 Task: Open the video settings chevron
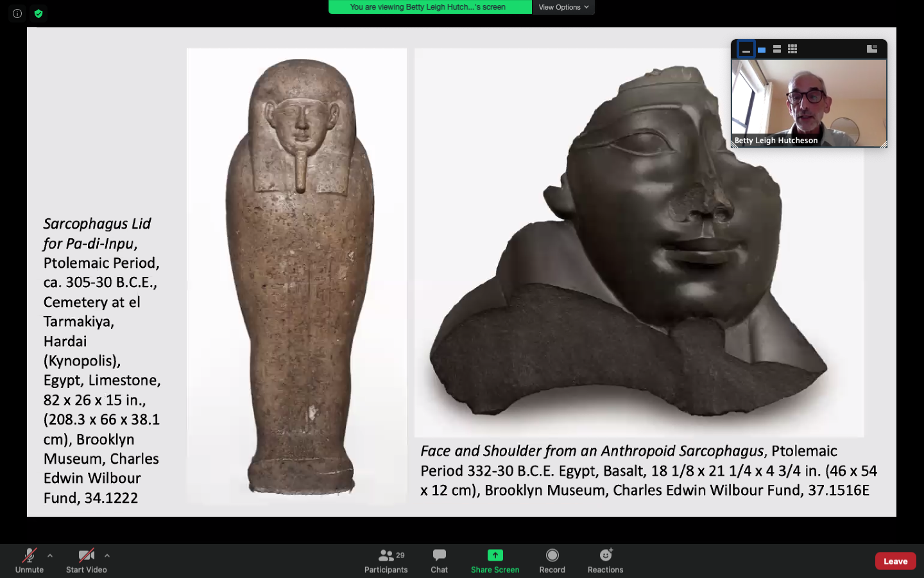point(107,556)
